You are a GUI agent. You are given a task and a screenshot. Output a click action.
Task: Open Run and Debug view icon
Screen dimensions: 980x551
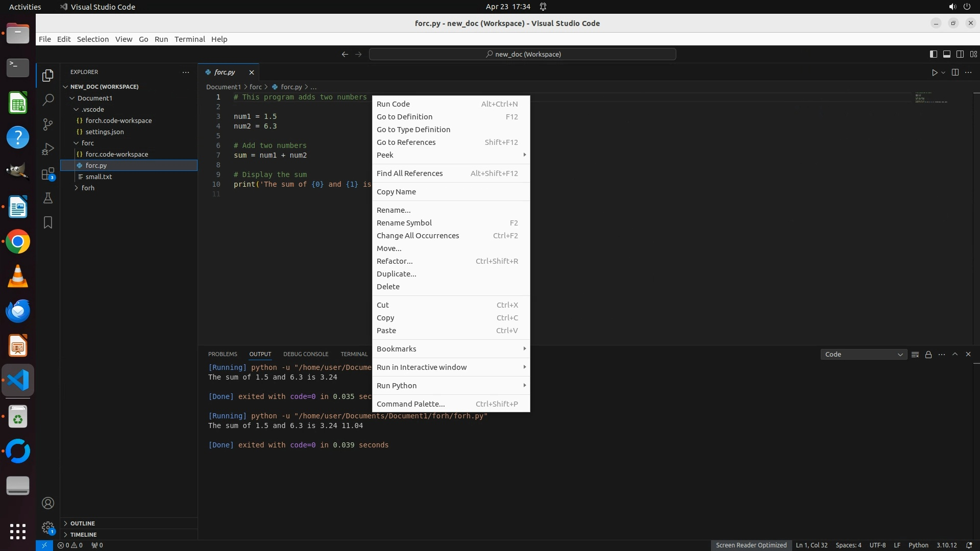(48, 149)
